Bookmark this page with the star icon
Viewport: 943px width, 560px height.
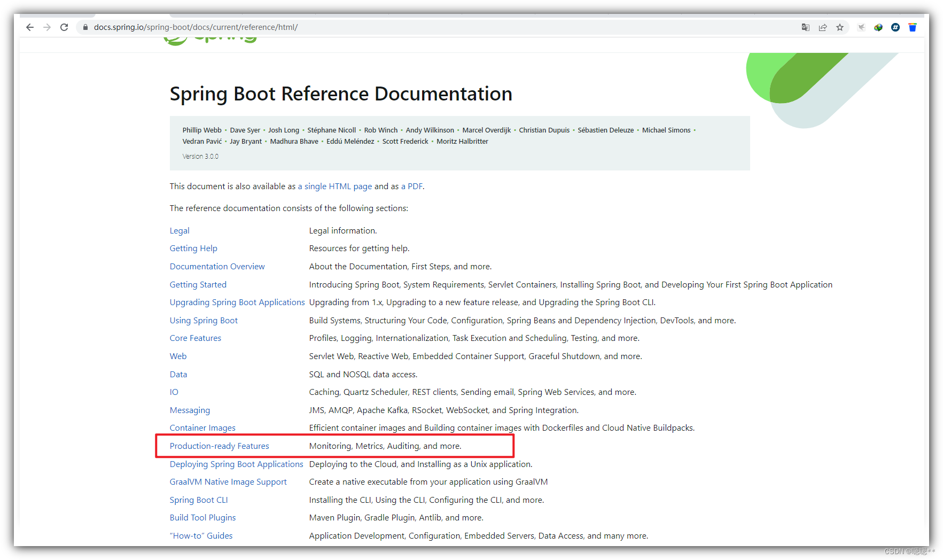click(840, 27)
